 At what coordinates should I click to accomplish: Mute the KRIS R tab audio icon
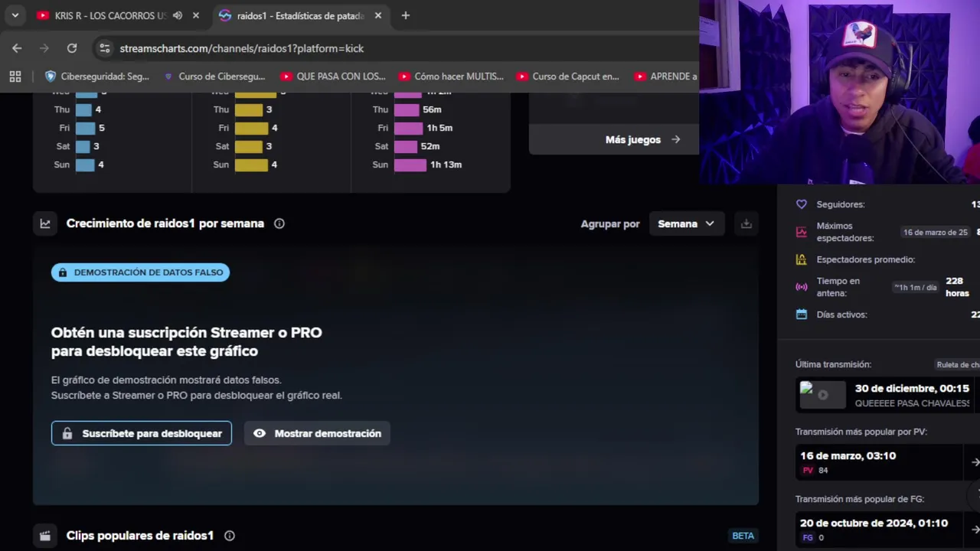coord(178,15)
